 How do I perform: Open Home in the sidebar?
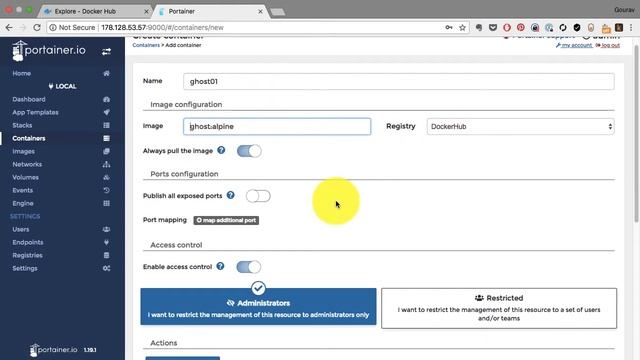click(22, 73)
